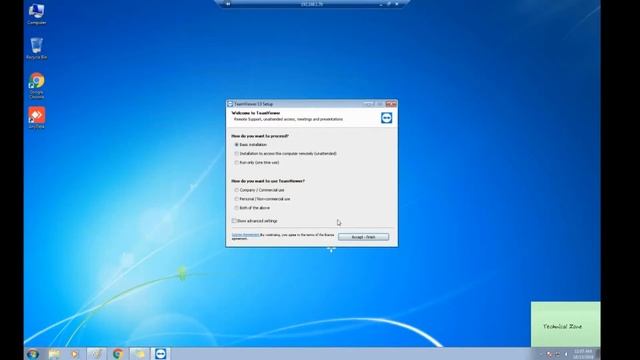Open the License Agreement link
The height and width of the screenshot is (360, 640).
click(245, 235)
